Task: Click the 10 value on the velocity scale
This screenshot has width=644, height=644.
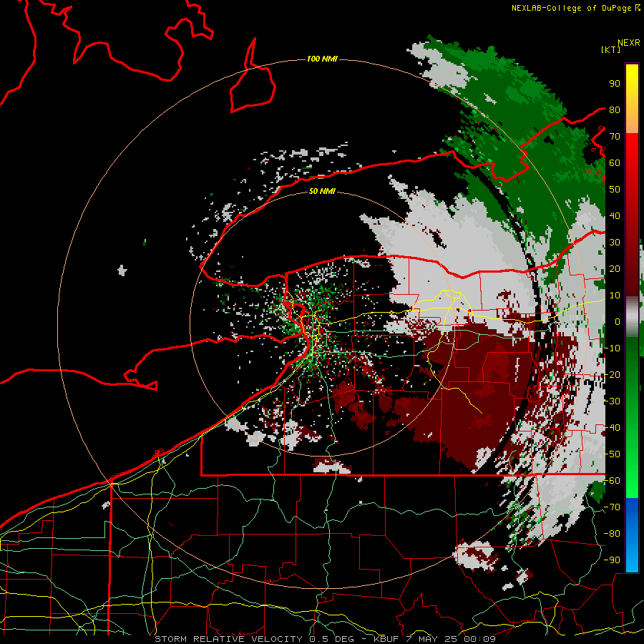Action: (615, 296)
